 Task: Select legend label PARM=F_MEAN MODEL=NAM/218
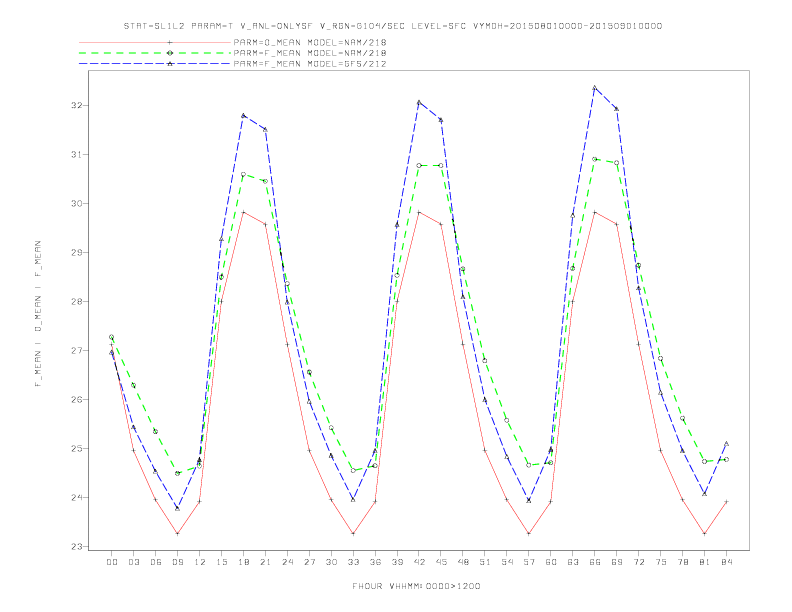[x=310, y=53]
